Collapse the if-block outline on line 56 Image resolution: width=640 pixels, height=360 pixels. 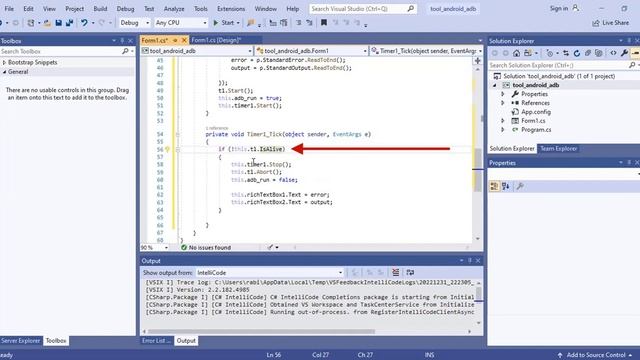tap(177, 149)
